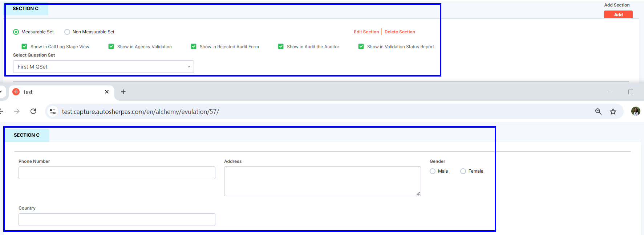
Task: Toggle Show in Agency Validation checkbox
Action: tap(111, 46)
